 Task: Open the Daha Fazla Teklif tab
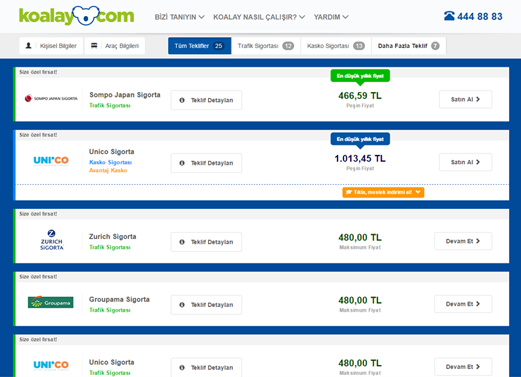409,46
